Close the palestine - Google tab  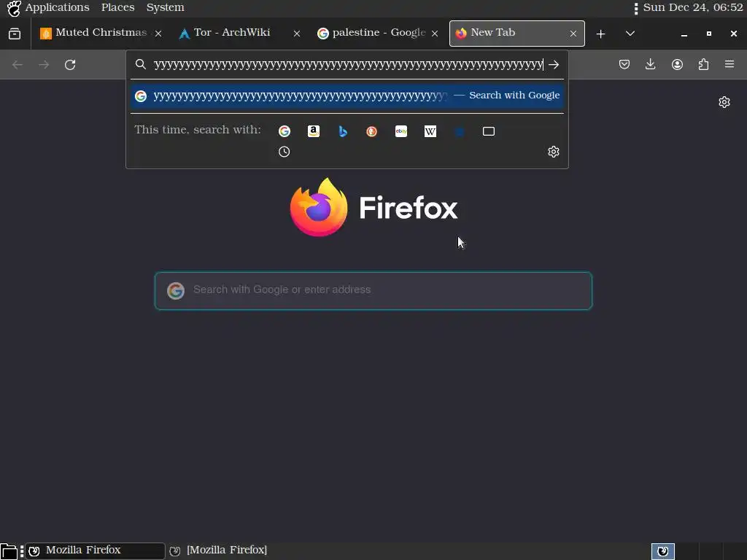[x=435, y=34]
